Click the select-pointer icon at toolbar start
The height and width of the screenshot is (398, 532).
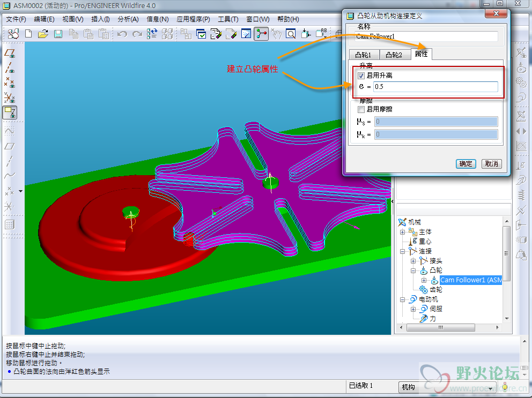13,34
